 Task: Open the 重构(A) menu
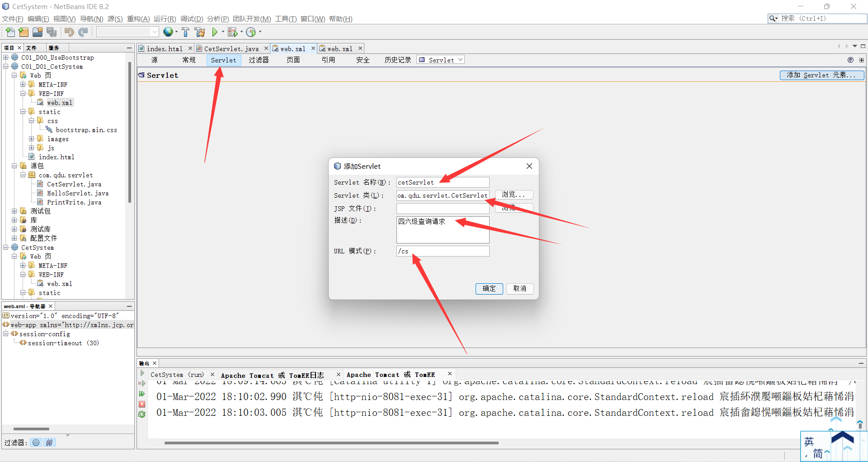click(138, 19)
